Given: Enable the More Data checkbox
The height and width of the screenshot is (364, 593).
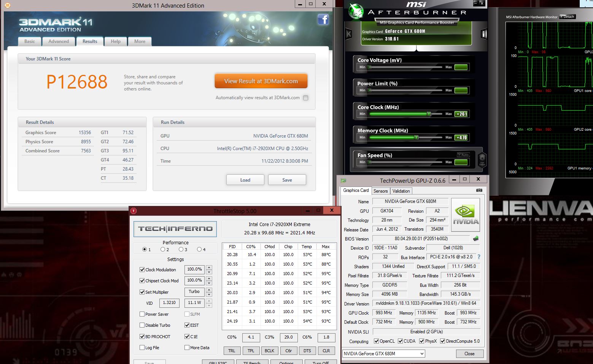Looking at the screenshot, I should (187, 348).
